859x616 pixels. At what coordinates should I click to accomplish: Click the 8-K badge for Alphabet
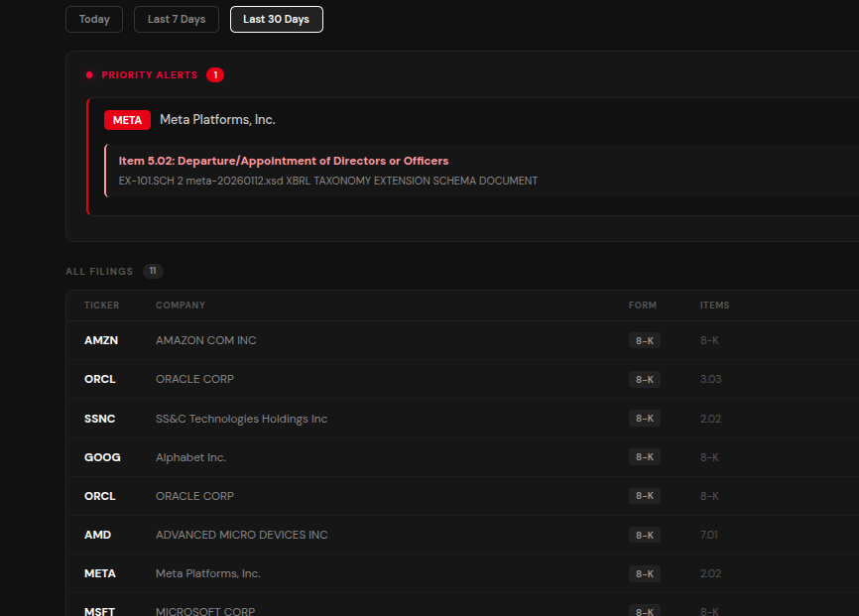(x=645, y=457)
